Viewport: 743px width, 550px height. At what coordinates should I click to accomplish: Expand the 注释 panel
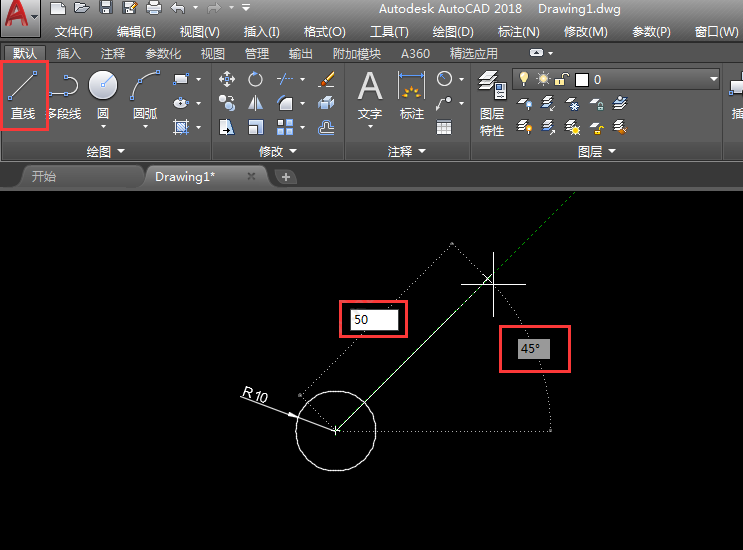coord(407,152)
